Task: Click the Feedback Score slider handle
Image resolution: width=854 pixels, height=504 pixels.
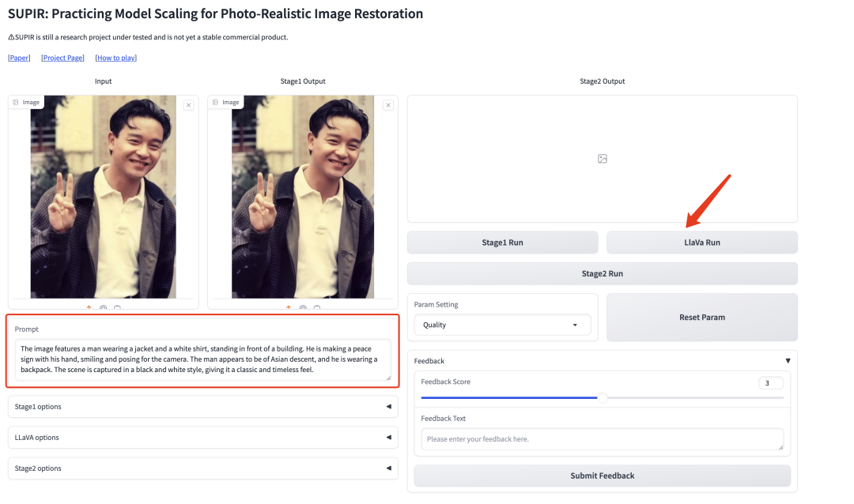Action: [602, 397]
